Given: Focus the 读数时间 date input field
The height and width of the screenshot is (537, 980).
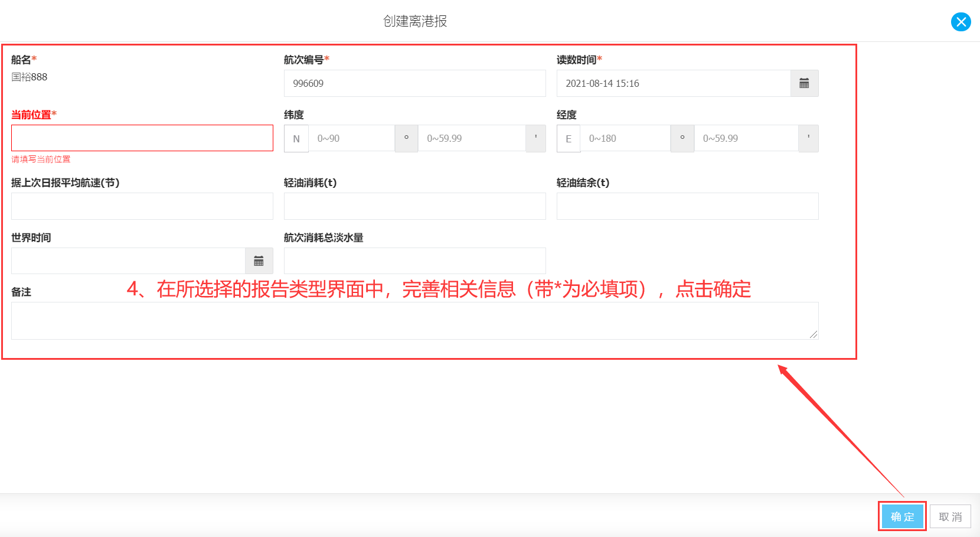Looking at the screenshot, I should pyautogui.click(x=674, y=83).
